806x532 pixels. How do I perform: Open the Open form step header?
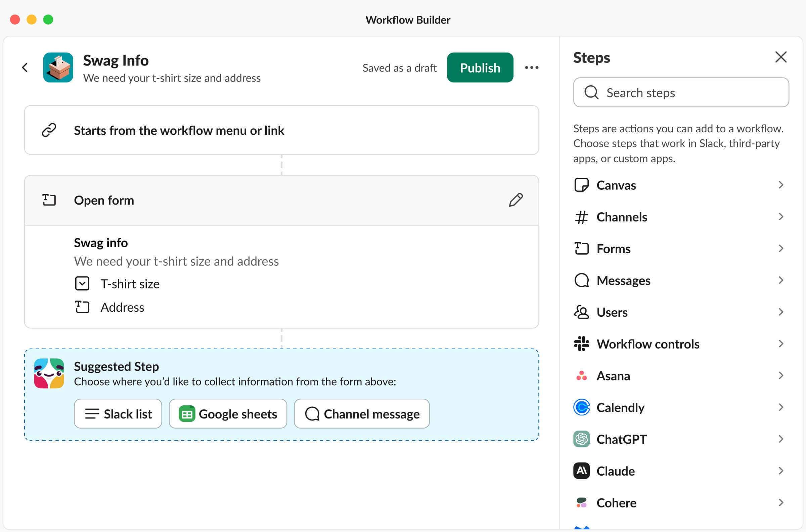point(281,200)
